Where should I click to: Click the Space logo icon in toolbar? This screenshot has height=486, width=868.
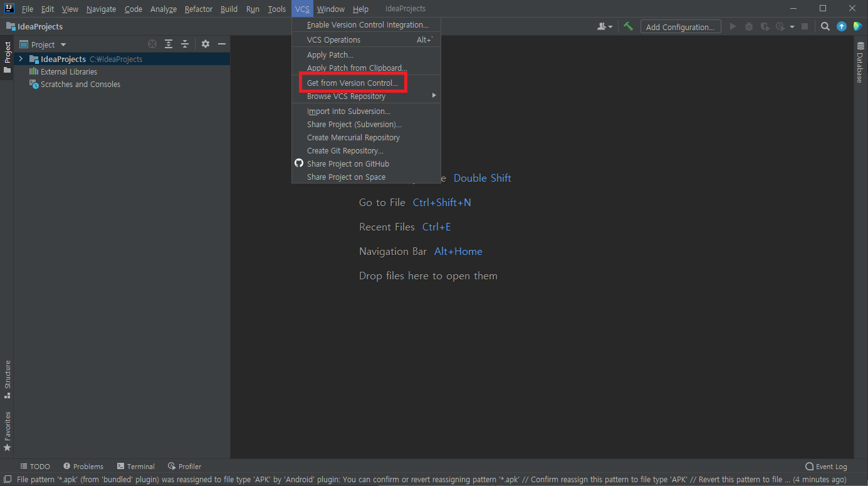coord(857,26)
